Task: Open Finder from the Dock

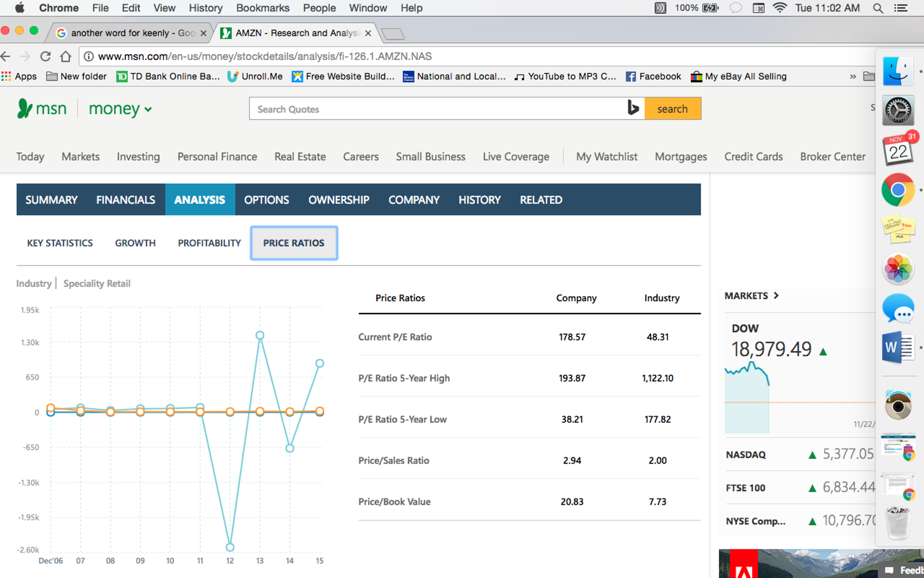Action: pyautogui.click(x=898, y=71)
